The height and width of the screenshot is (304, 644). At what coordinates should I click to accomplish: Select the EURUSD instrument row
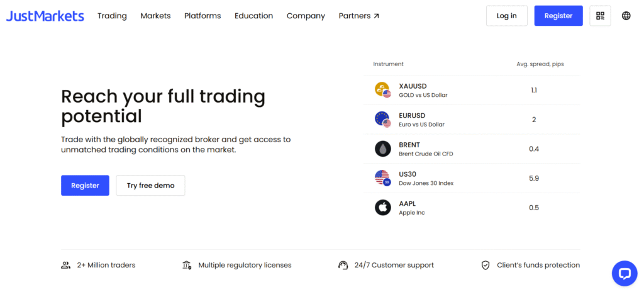(x=472, y=120)
